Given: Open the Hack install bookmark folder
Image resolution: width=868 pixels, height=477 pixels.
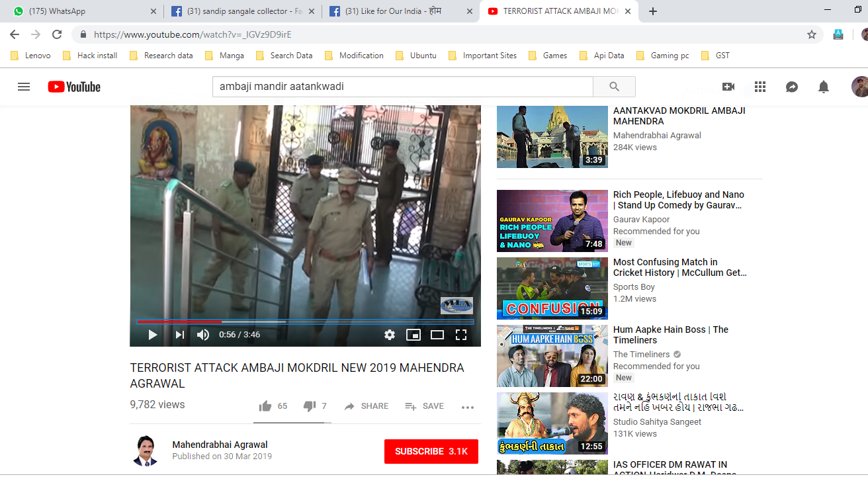Looking at the screenshot, I should pos(90,56).
